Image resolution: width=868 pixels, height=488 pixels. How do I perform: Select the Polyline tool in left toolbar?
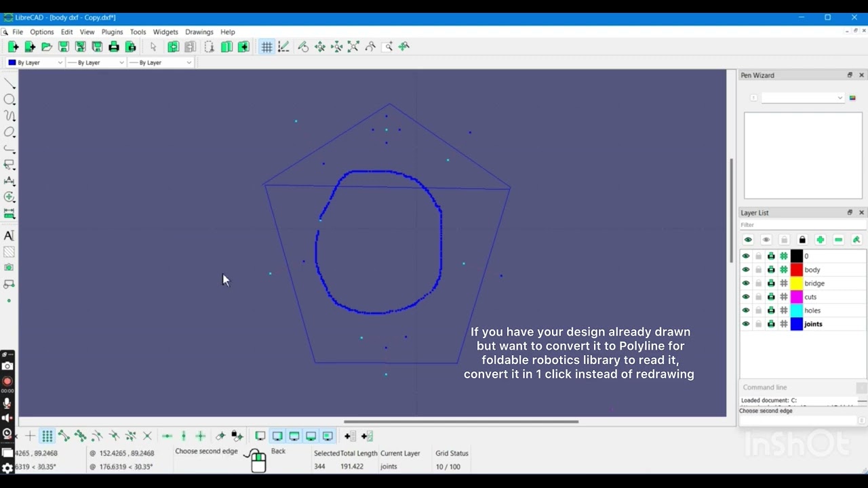click(9, 148)
